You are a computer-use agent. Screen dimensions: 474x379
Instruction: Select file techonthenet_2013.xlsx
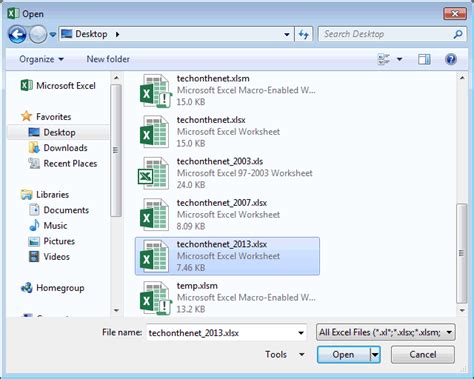(227, 256)
